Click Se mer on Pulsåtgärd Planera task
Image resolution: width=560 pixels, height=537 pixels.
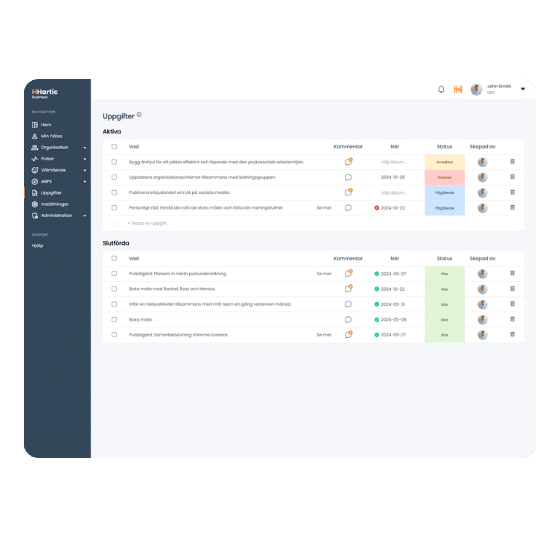coord(324,273)
